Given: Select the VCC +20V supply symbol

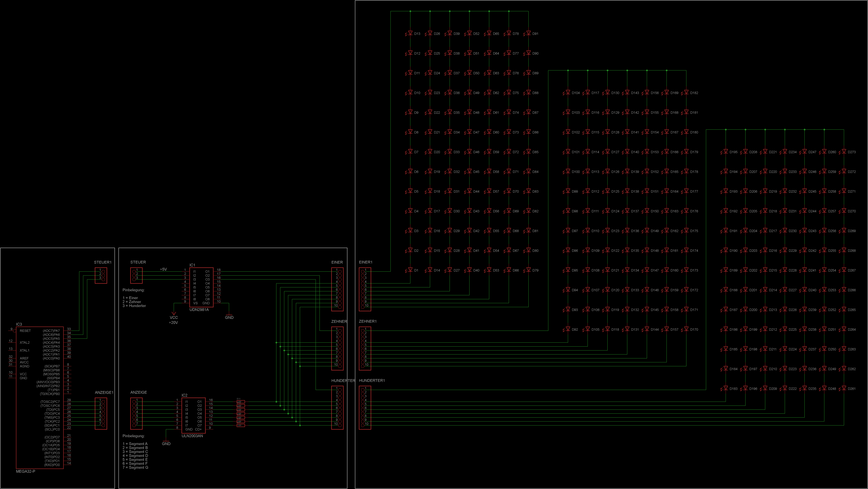Looking at the screenshot, I should coord(174,318).
